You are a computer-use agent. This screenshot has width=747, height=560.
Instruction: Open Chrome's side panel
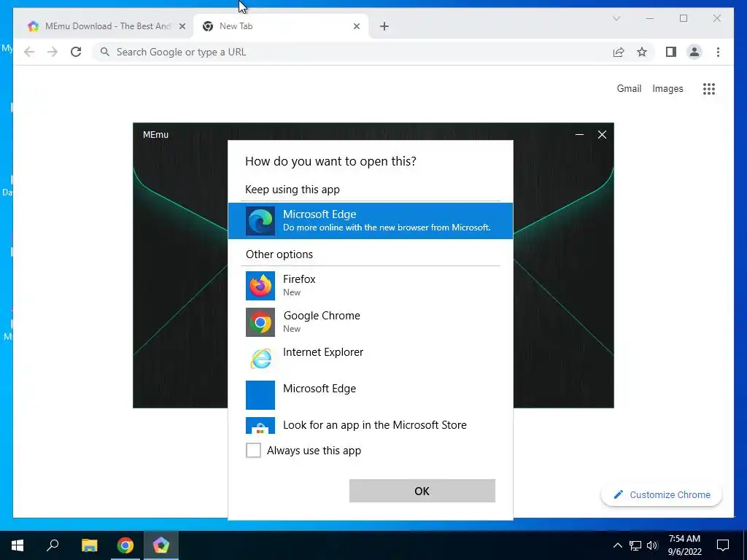671,52
